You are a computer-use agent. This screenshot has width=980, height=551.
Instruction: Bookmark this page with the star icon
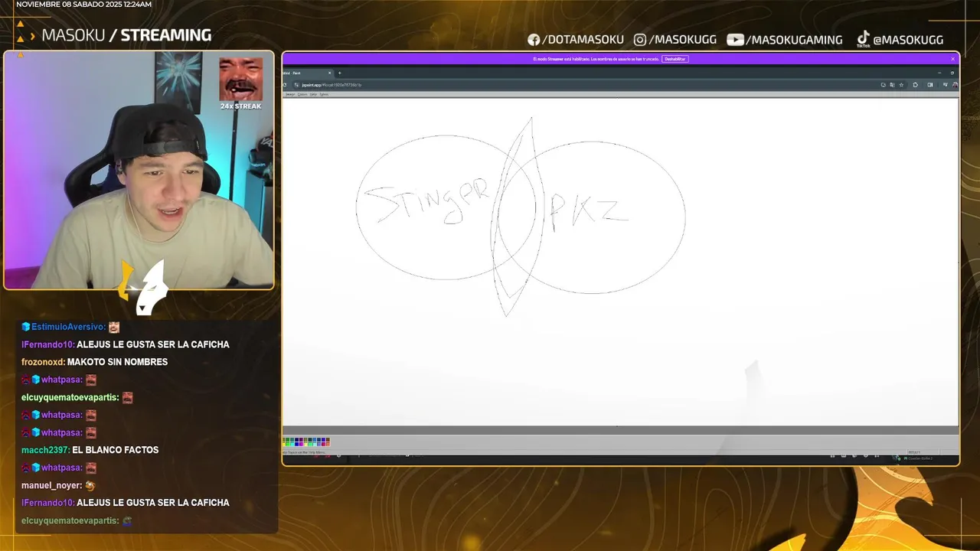point(901,85)
